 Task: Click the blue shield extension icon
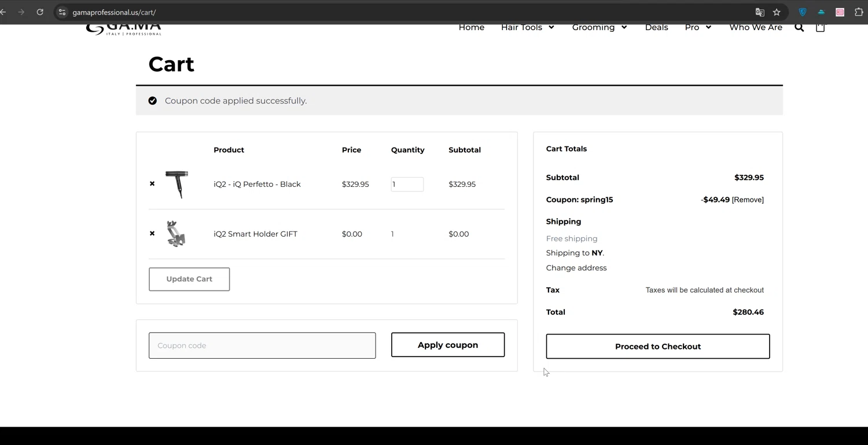click(803, 12)
